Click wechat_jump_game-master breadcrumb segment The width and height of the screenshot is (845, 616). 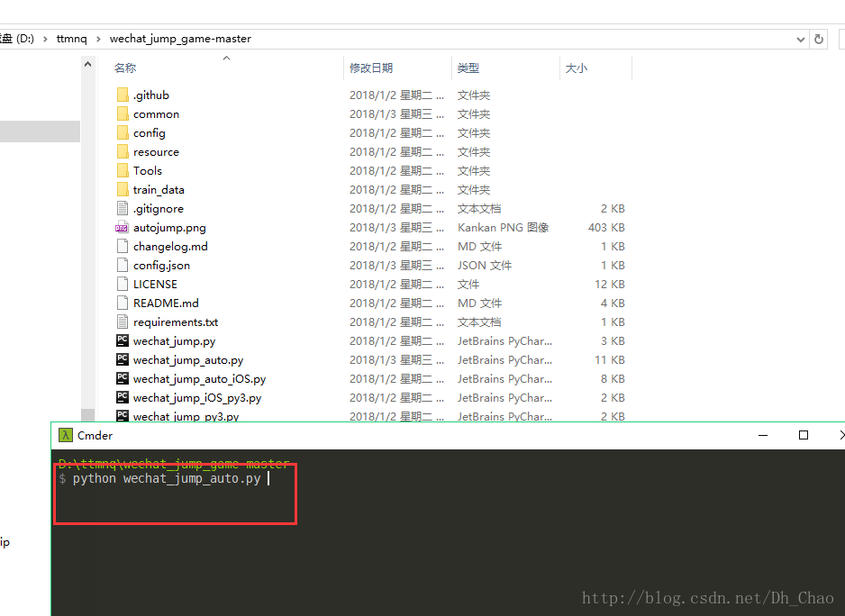(x=180, y=39)
